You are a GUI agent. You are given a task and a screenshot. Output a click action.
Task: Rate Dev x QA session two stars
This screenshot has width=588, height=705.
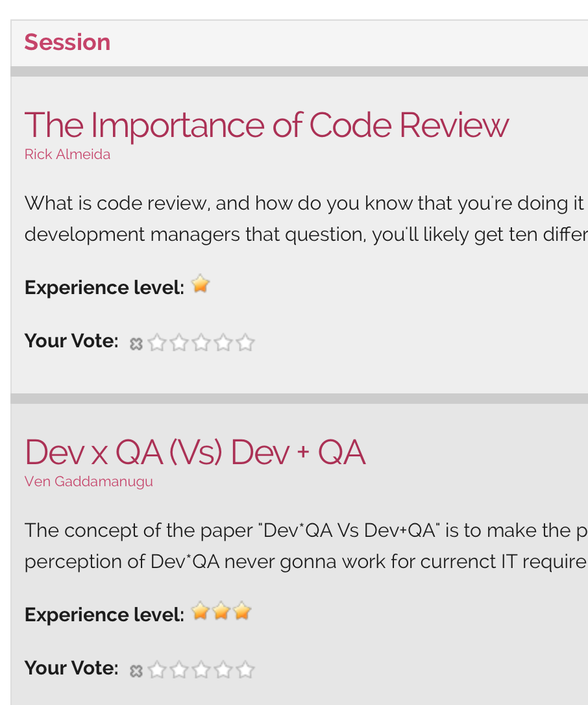pyautogui.click(x=178, y=669)
